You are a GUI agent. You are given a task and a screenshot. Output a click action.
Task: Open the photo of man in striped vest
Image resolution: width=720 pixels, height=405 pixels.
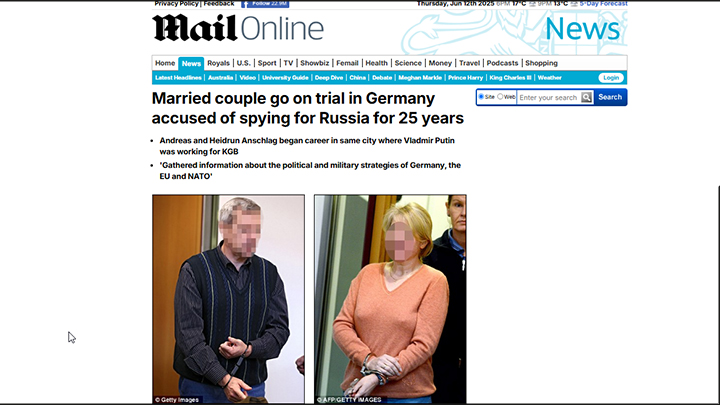click(x=228, y=299)
